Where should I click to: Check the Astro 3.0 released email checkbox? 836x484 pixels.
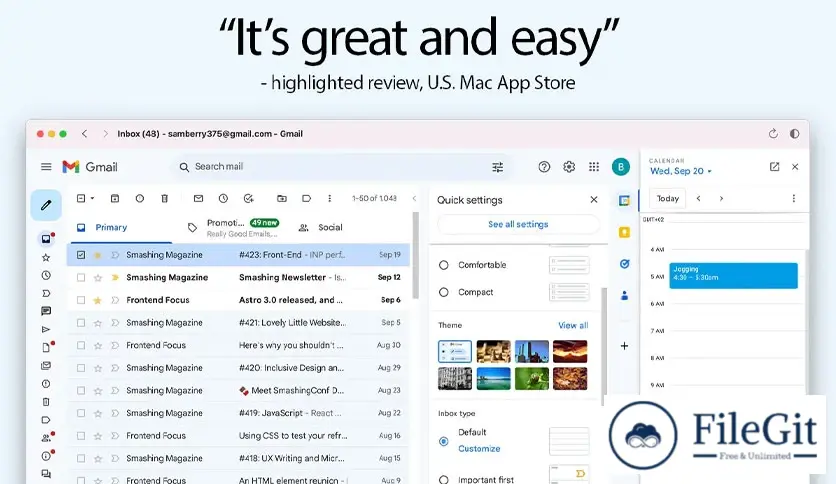click(81, 300)
